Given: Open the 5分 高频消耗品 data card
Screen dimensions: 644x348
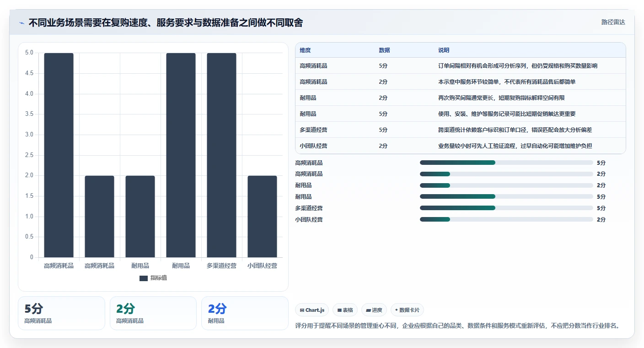Looking at the screenshot, I should click(61, 313).
